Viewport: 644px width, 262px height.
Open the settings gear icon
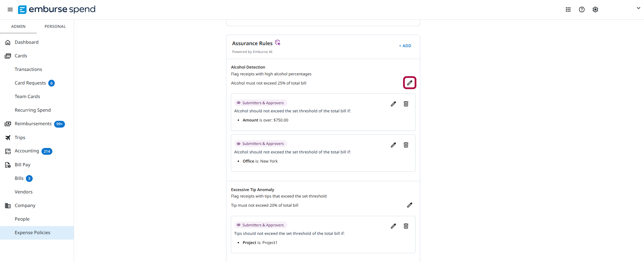tap(595, 10)
